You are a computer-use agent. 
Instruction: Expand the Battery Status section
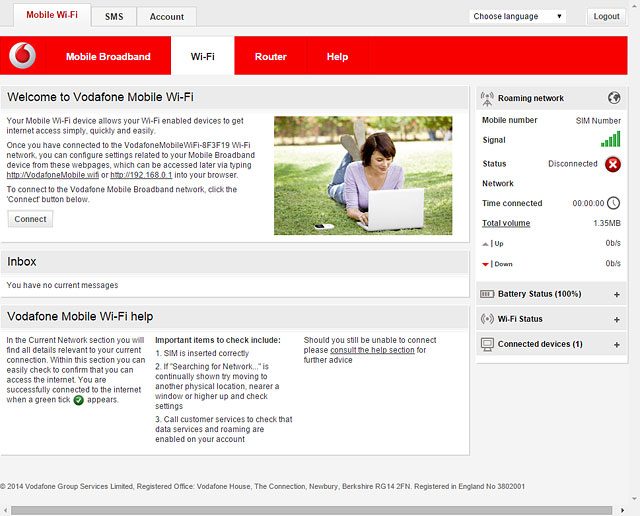pos(616,294)
